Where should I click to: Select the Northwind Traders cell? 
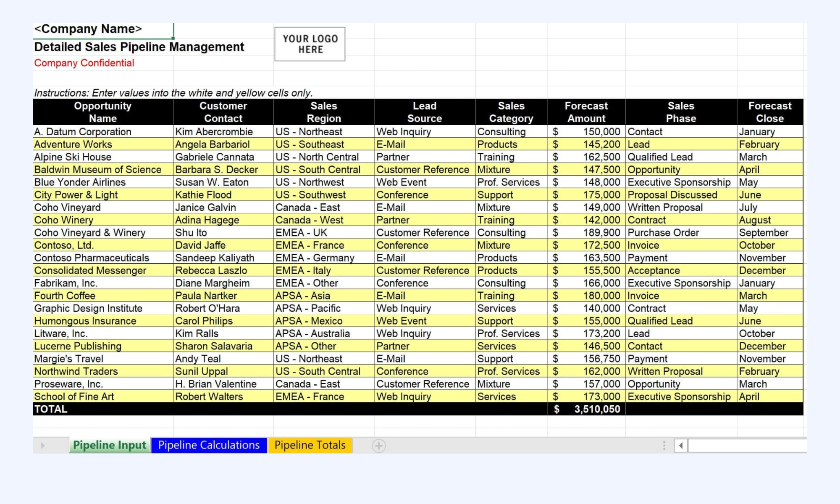(103, 371)
